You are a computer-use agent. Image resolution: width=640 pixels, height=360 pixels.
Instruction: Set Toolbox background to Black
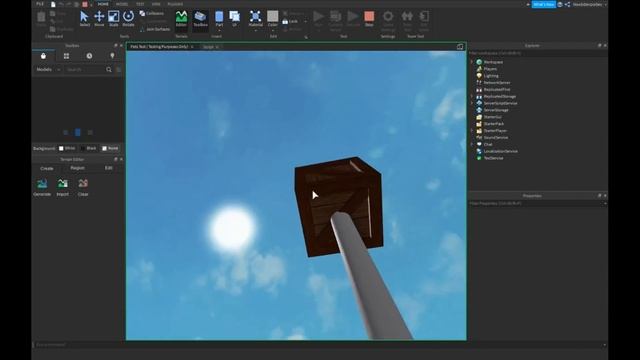tap(88, 148)
